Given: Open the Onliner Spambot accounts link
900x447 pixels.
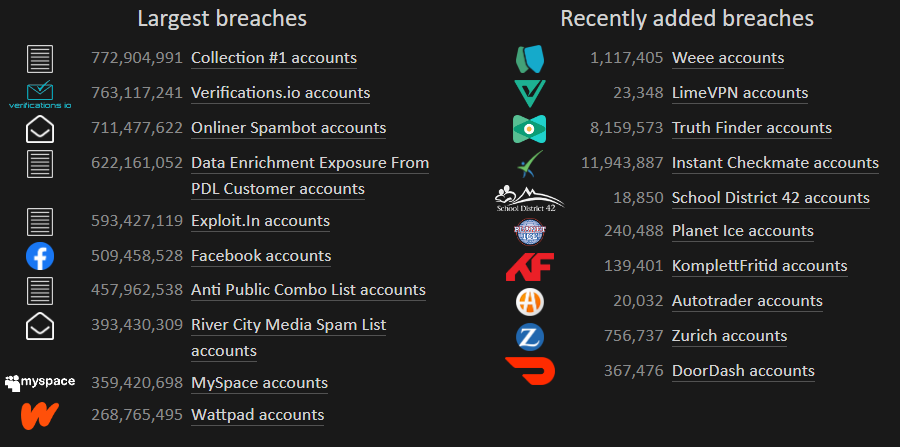Looking at the screenshot, I should pos(288,128).
